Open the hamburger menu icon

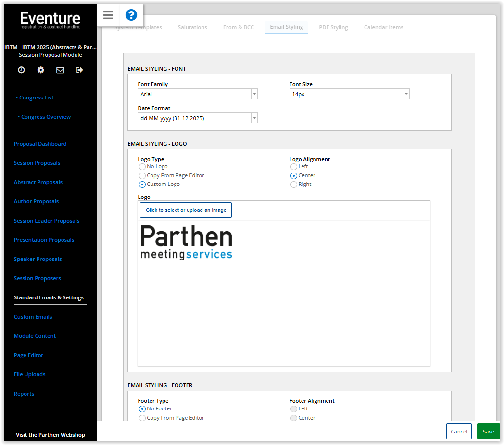108,15
